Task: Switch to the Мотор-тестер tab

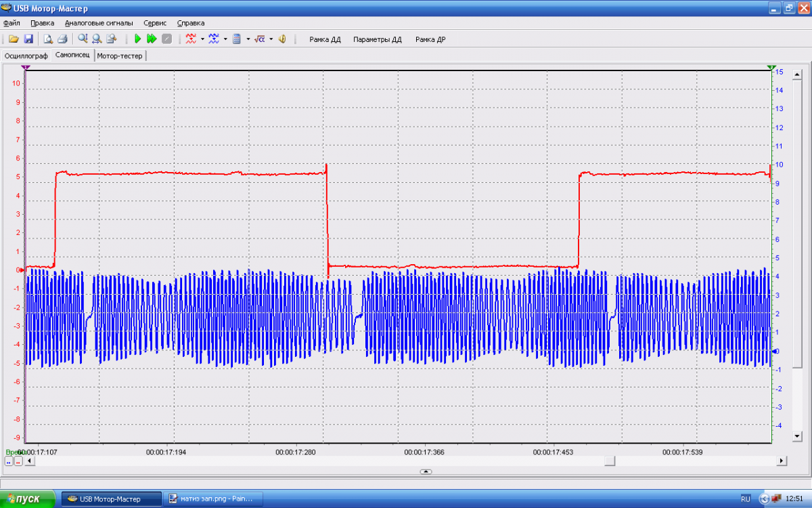Action: 120,56
